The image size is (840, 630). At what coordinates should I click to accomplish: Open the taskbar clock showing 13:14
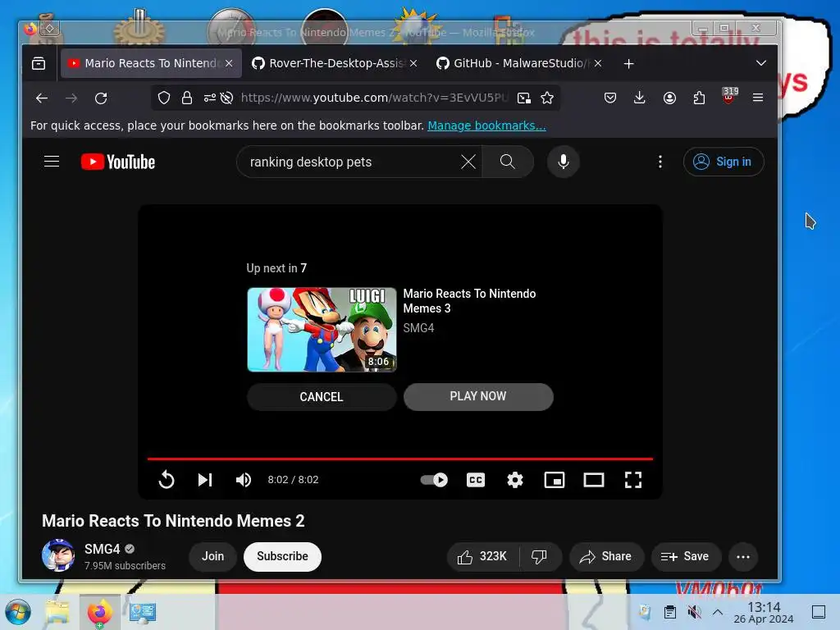click(x=764, y=612)
